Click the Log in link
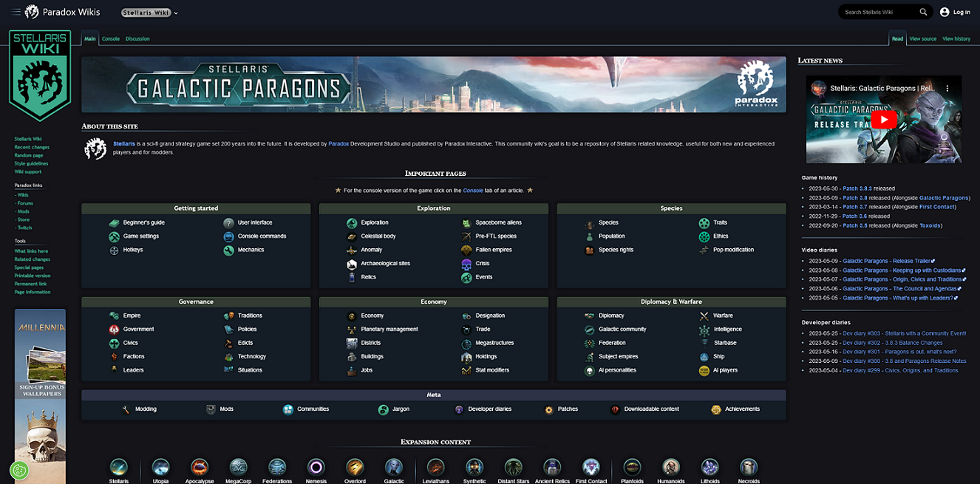 click(962, 12)
